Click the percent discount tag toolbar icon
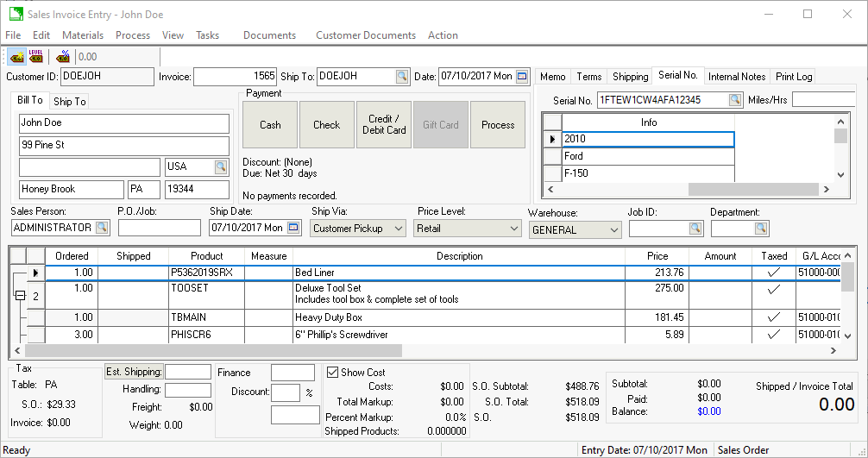Image resolution: width=868 pixels, height=458 pixels. click(x=63, y=57)
